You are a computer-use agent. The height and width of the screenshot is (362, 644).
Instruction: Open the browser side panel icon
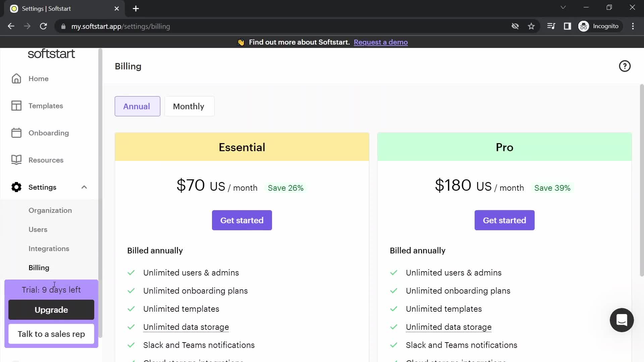point(567,26)
